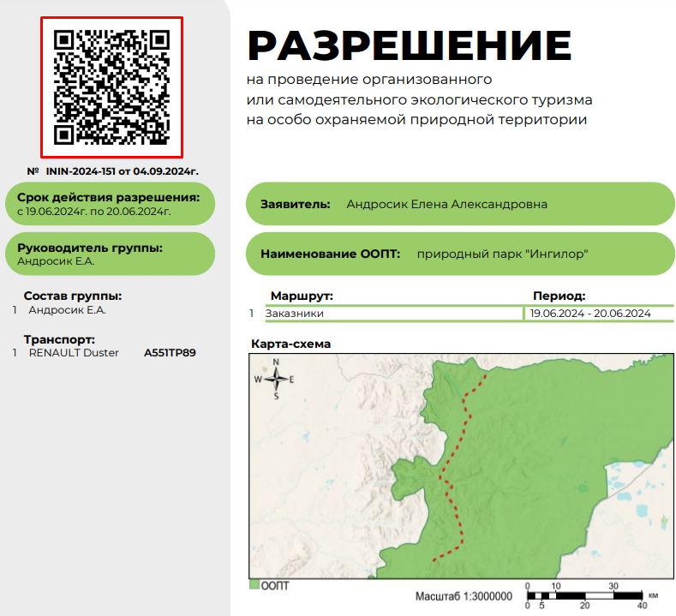Click the green ООПТ legend swatch
This screenshot has height=616, width=676.
click(254, 586)
